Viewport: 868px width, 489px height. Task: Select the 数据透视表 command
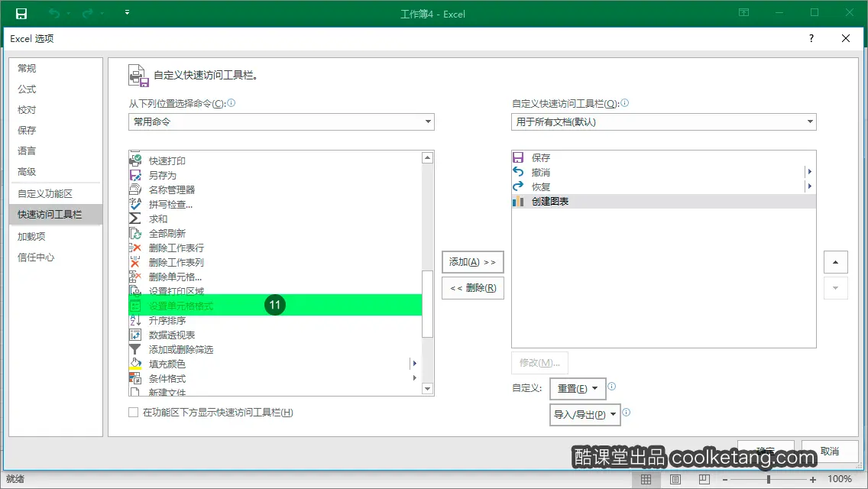click(x=274, y=335)
